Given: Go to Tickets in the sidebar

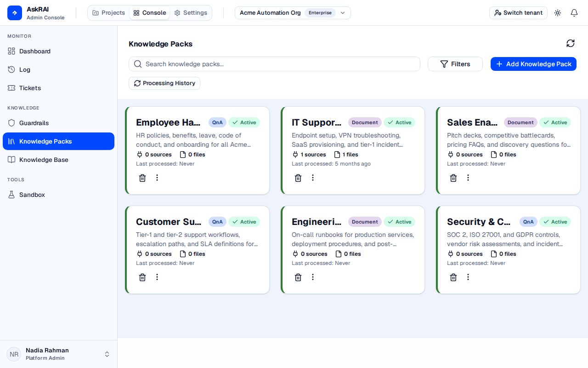Looking at the screenshot, I should click(58, 88).
